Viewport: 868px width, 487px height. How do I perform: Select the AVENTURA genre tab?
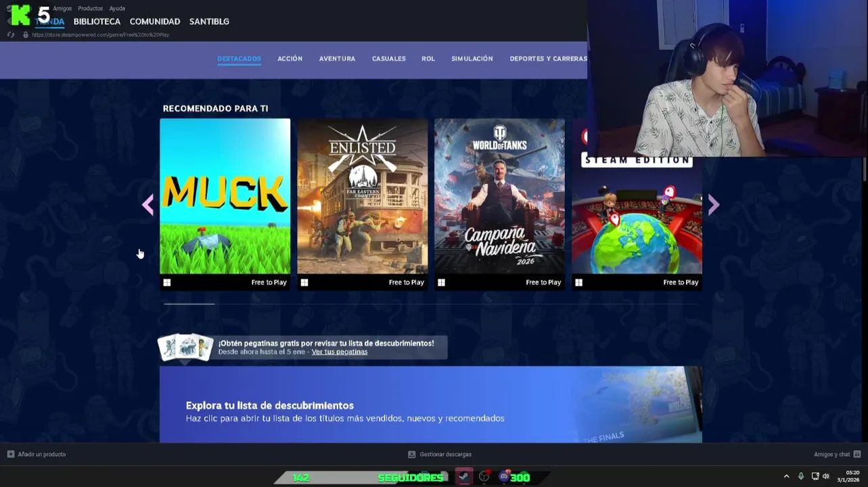337,59
